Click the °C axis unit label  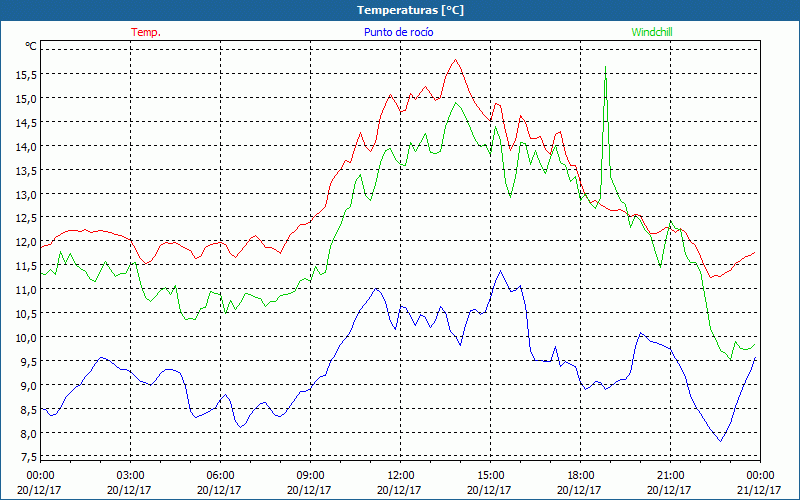31,46
